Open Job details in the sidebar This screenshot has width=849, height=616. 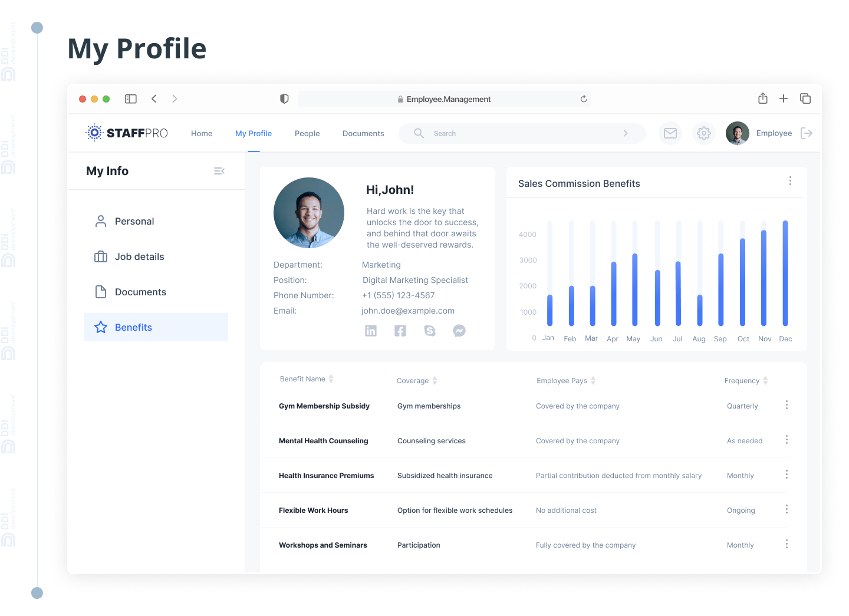pyautogui.click(x=156, y=256)
